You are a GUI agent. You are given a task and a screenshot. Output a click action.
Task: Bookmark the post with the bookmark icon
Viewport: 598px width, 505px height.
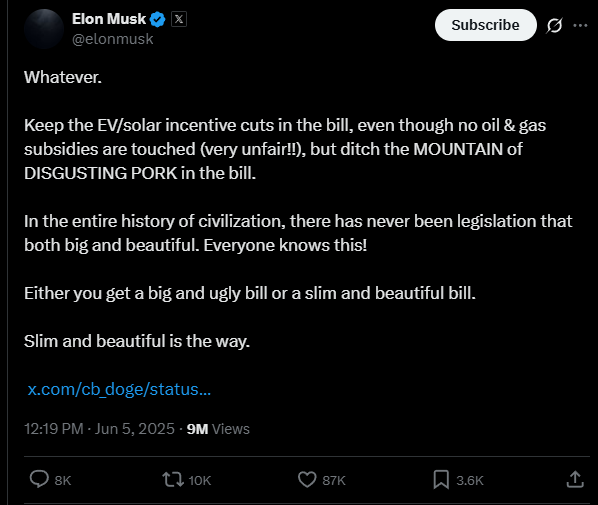(x=441, y=479)
